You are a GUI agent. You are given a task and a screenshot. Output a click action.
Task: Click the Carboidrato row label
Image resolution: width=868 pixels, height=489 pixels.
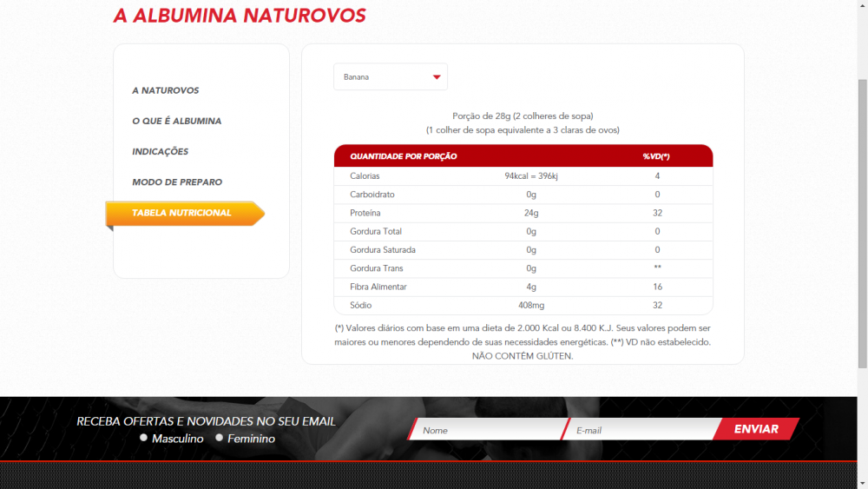tap(372, 195)
